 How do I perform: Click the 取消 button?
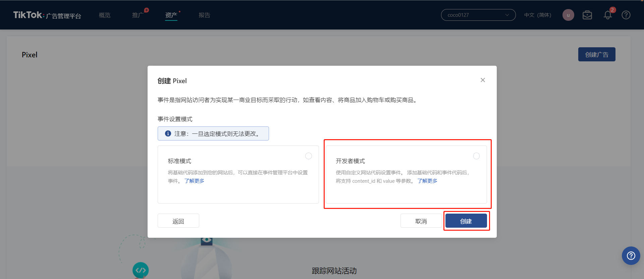pyautogui.click(x=421, y=221)
